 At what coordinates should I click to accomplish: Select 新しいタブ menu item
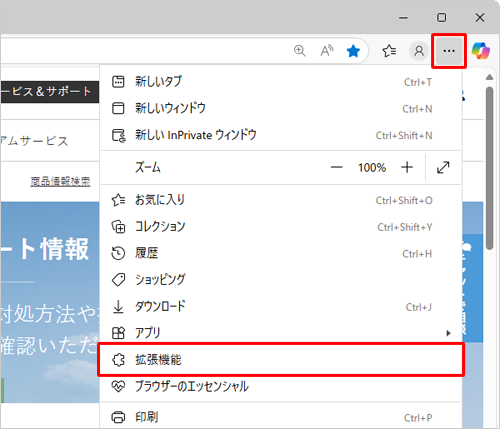click(x=281, y=82)
